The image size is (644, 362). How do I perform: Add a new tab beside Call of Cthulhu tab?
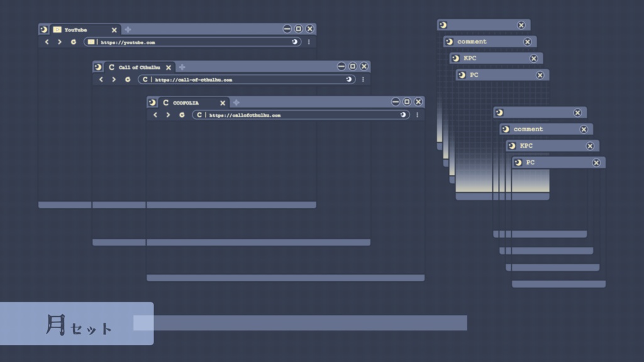[x=182, y=67]
